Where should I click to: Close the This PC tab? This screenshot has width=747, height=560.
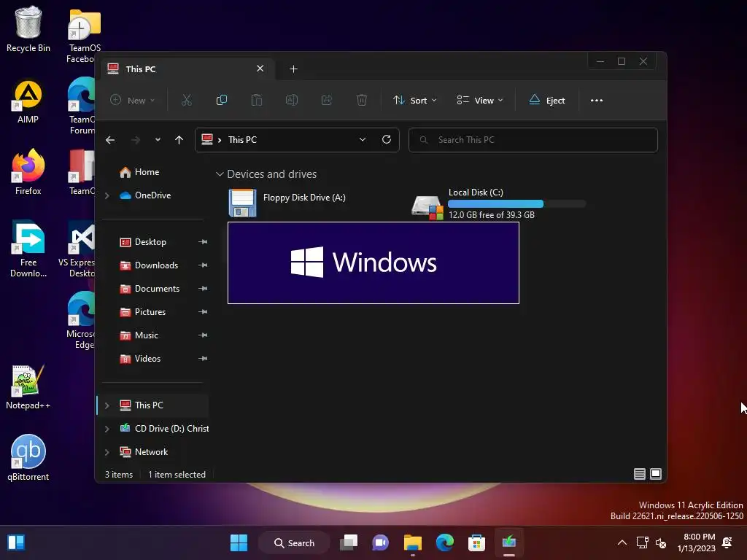[x=260, y=69]
